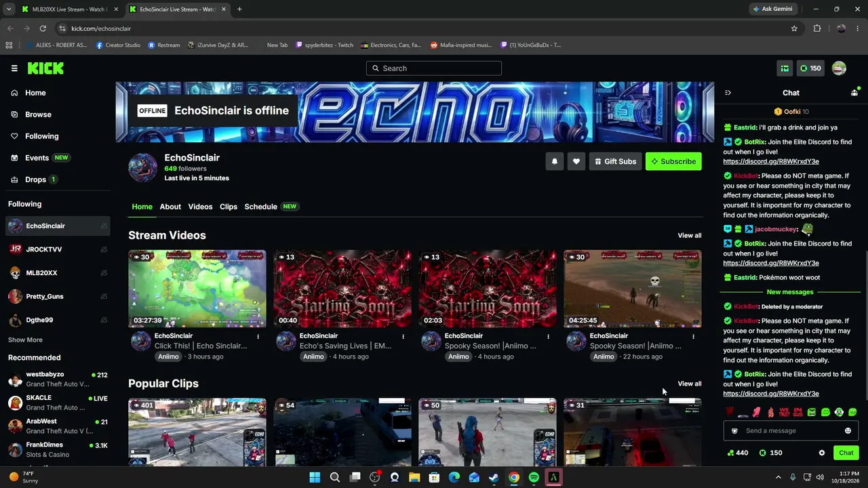Image resolution: width=868 pixels, height=488 pixels.
Task: Click the shield badge icon in message box
Action: click(734, 431)
